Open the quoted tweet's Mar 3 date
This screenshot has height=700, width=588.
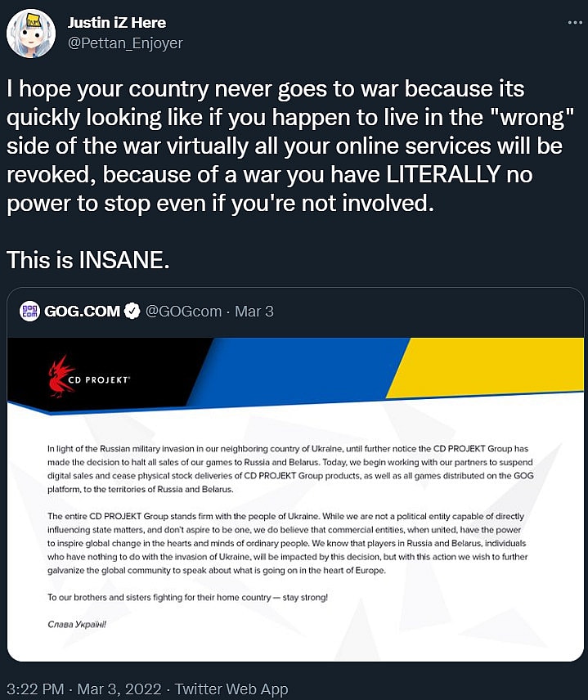254,311
